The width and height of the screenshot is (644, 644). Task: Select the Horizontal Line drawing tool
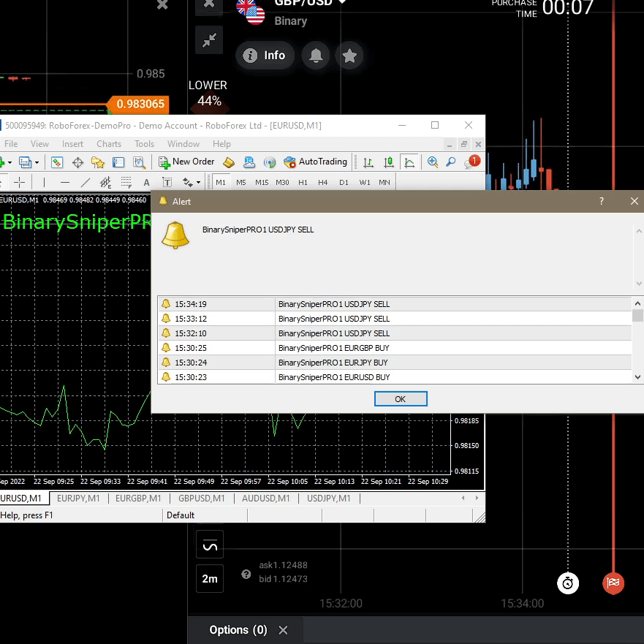(65, 182)
